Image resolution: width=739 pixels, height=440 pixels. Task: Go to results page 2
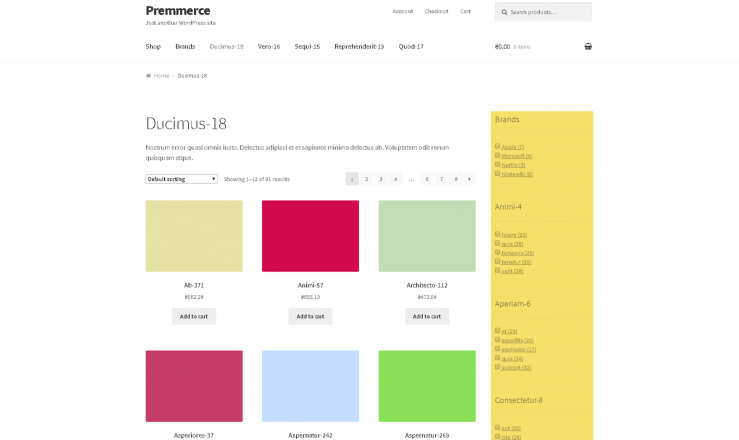[366, 179]
